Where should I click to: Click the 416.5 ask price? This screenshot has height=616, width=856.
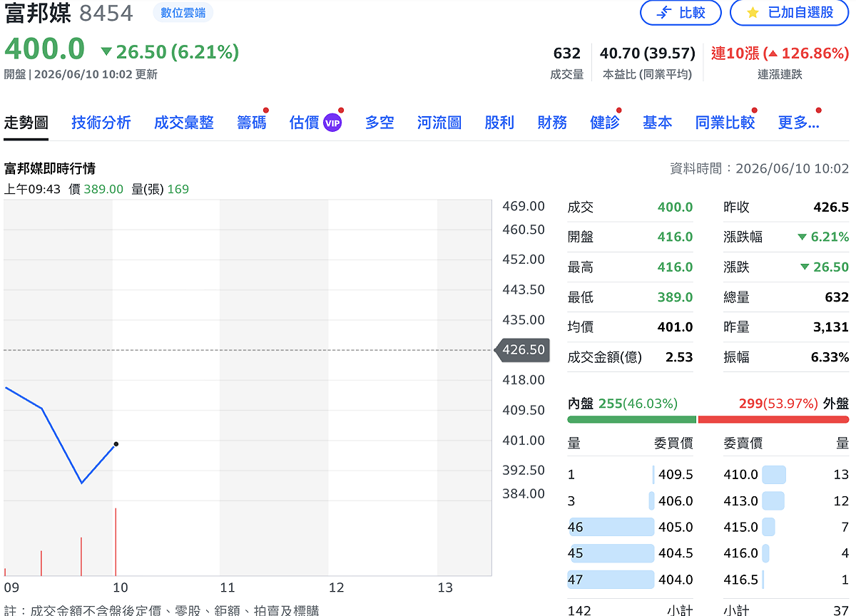coord(741,580)
